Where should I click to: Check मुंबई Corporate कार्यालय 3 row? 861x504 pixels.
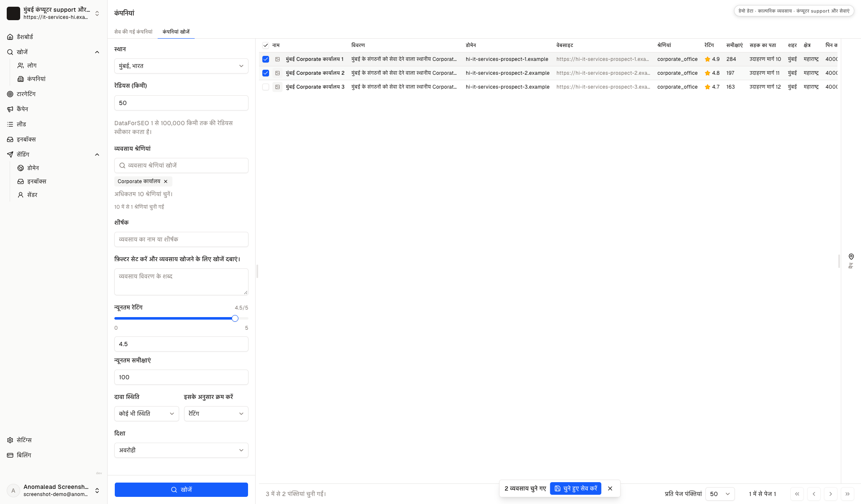(266, 87)
